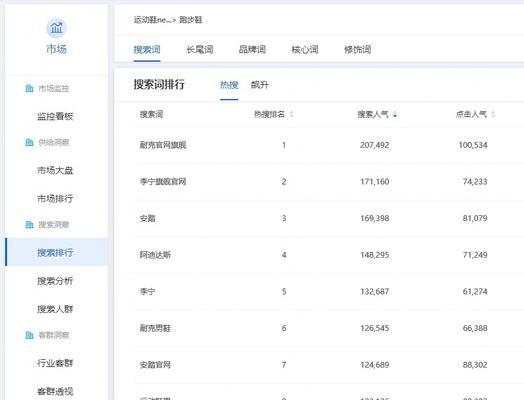Click search popularity value 171,160

(375, 181)
